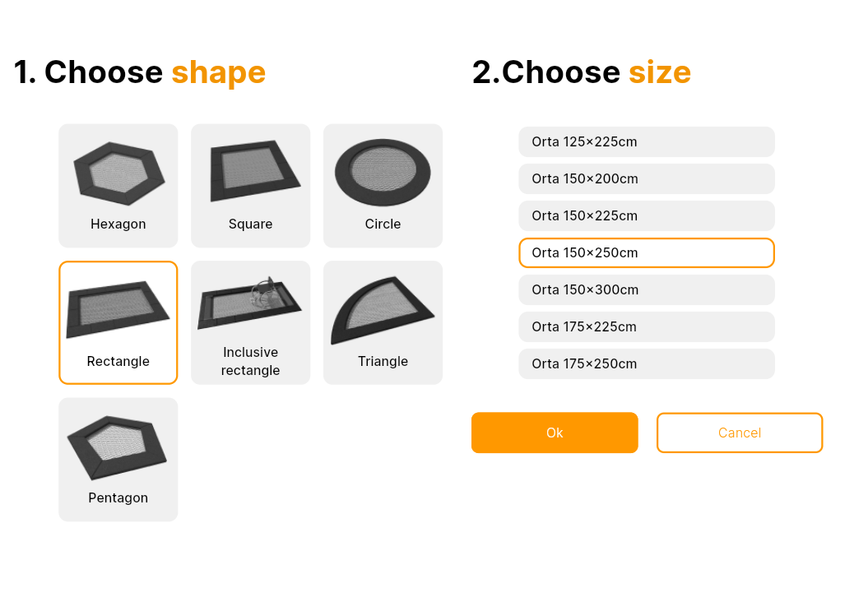This screenshot has height=597, width=868.
Task: Choose the Square trampoline shape
Action: (250, 185)
